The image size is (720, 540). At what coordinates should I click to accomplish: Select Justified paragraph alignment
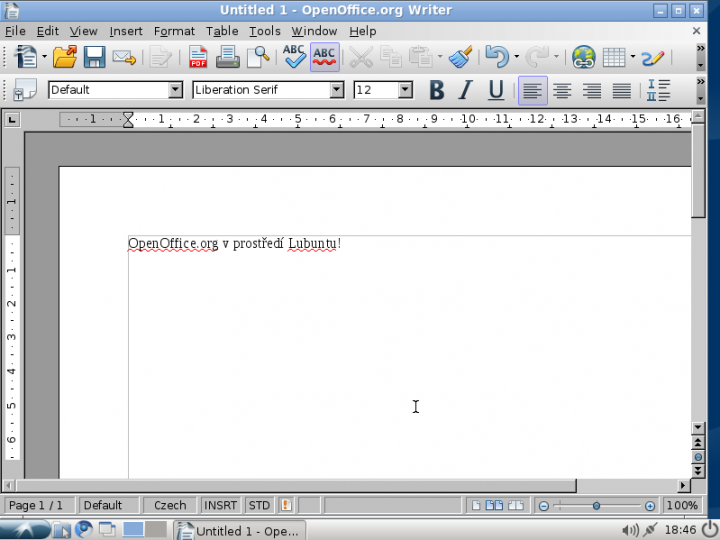(x=622, y=90)
